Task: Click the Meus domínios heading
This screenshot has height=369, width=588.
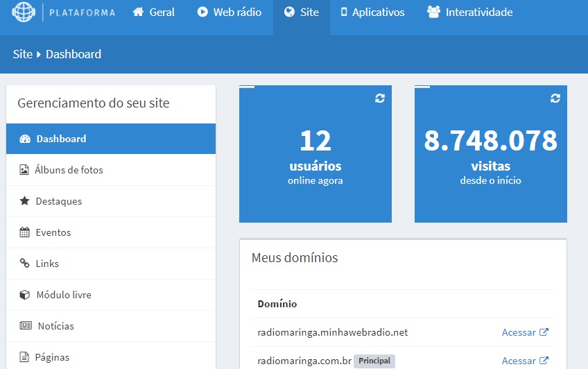Action: (295, 257)
